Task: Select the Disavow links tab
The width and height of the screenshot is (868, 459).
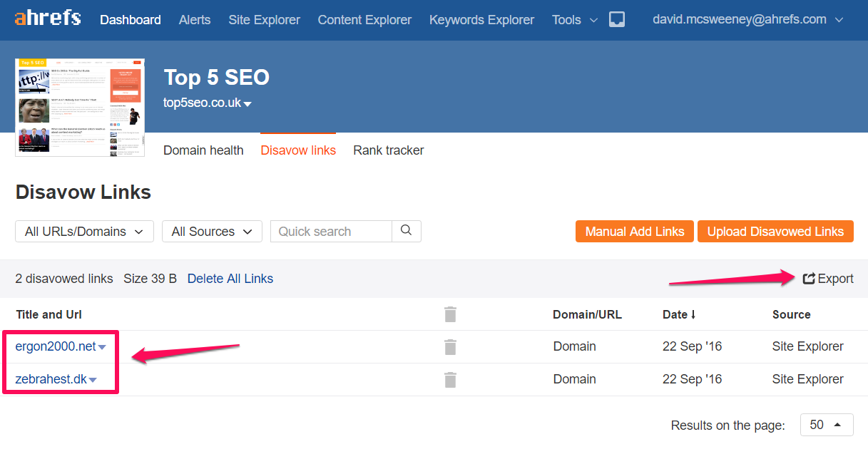Action: click(298, 150)
